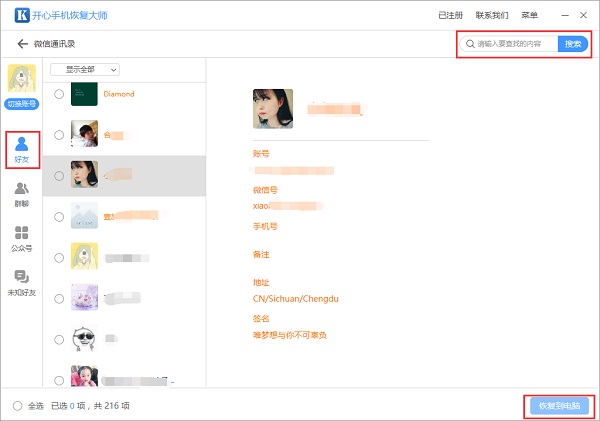Click the 地址 field label

coord(261,282)
